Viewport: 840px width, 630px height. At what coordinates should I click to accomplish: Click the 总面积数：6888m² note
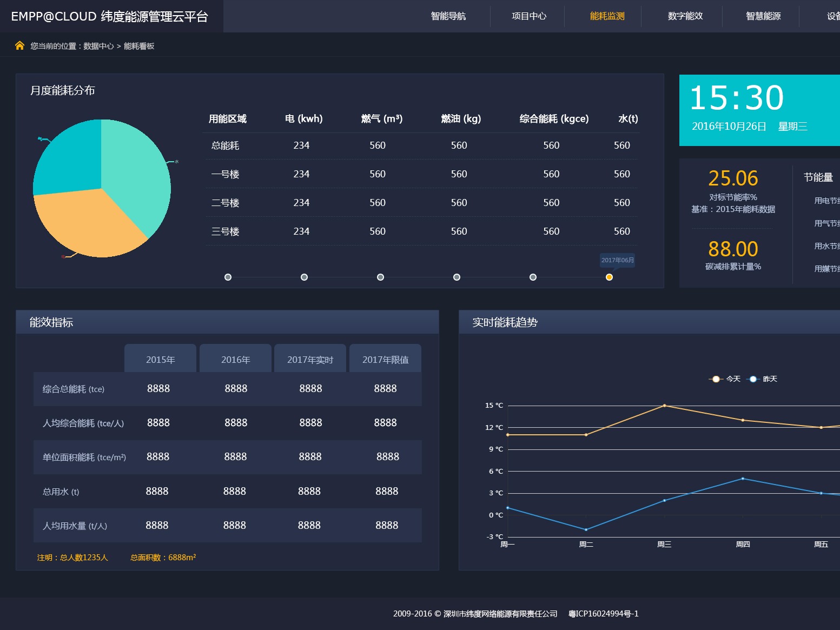click(163, 558)
